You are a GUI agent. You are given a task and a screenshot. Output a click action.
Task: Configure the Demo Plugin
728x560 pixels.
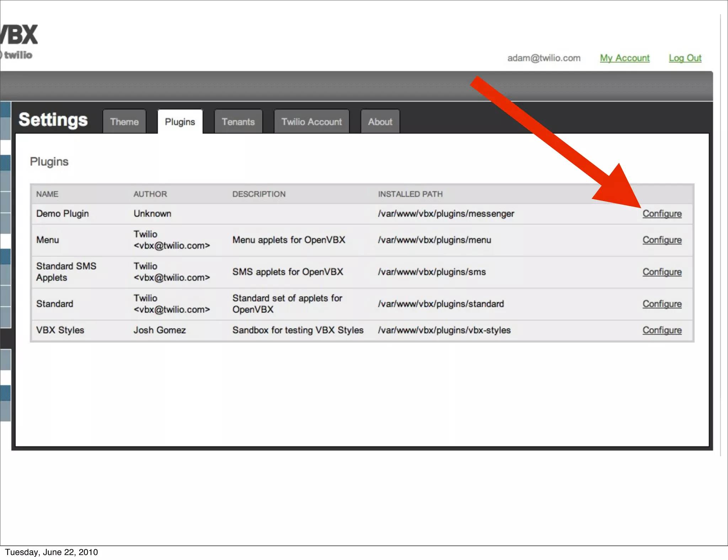(x=662, y=214)
